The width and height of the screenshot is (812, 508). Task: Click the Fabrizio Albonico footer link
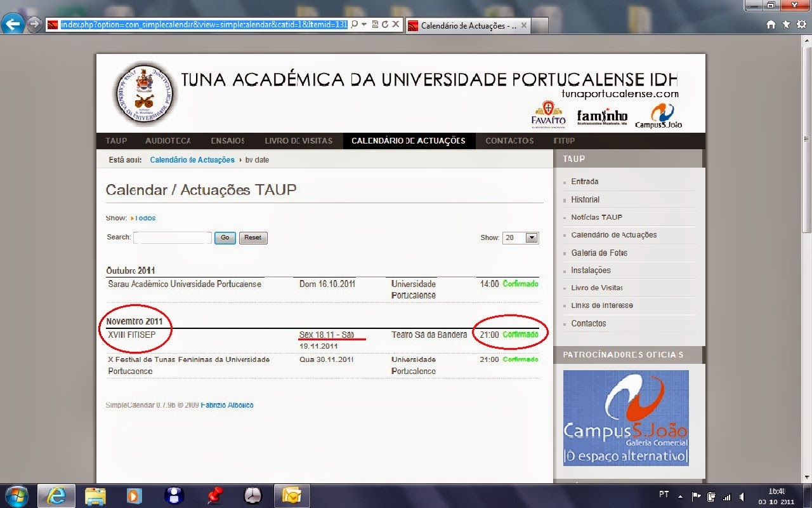pos(227,405)
